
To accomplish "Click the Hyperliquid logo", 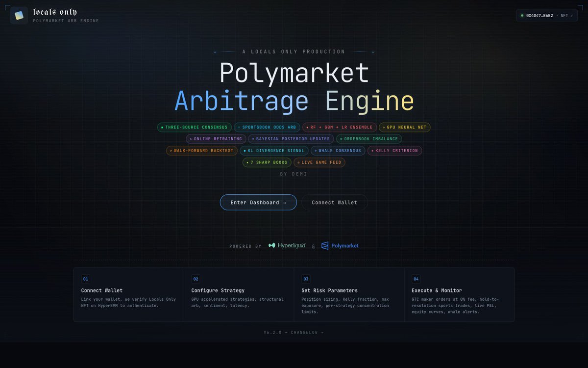I will click(x=287, y=245).
